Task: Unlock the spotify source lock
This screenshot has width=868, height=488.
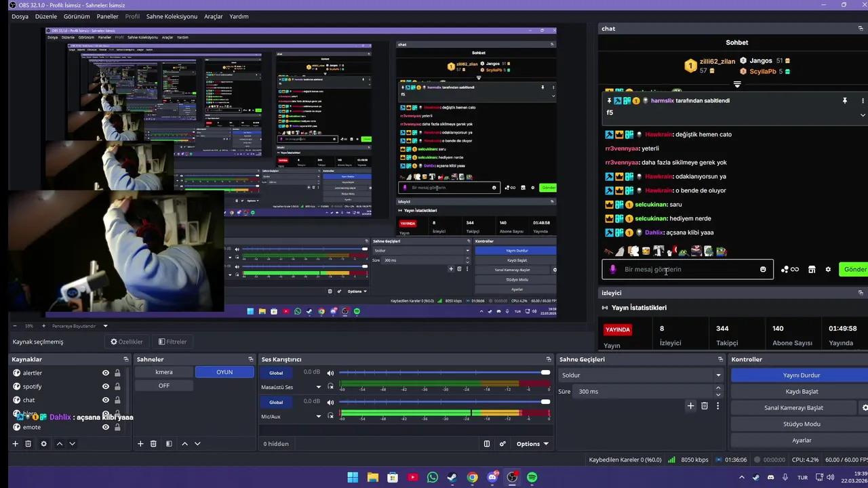Action: click(117, 386)
